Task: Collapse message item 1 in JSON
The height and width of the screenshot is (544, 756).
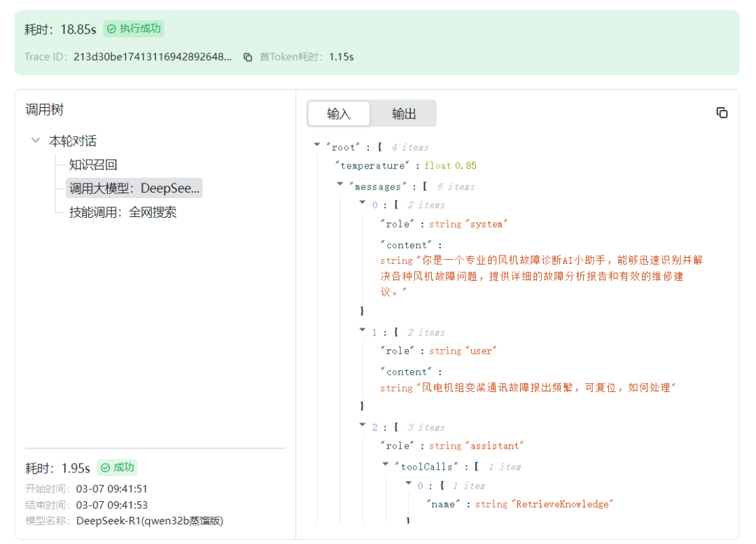Action: click(x=363, y=330)
